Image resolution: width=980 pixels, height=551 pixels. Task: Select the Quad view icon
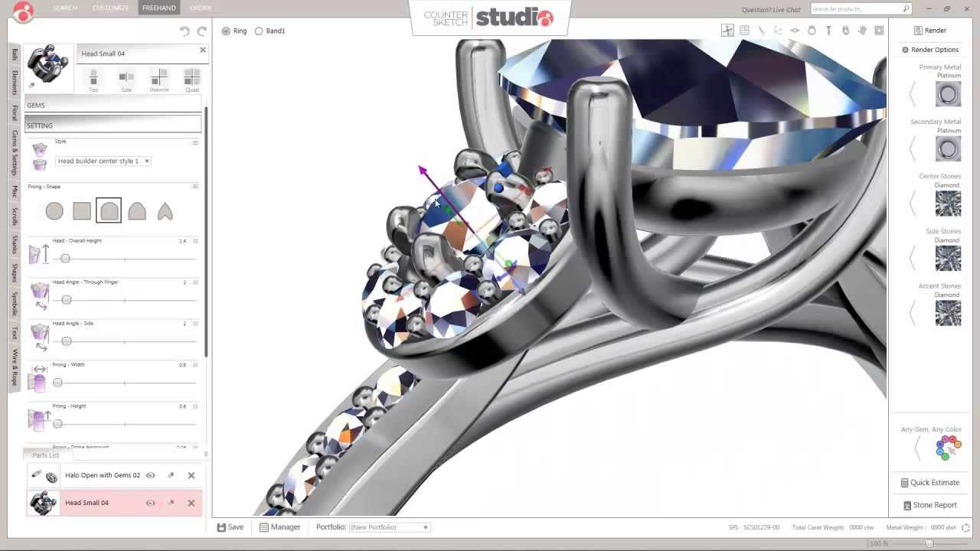(x=191, y=77)
